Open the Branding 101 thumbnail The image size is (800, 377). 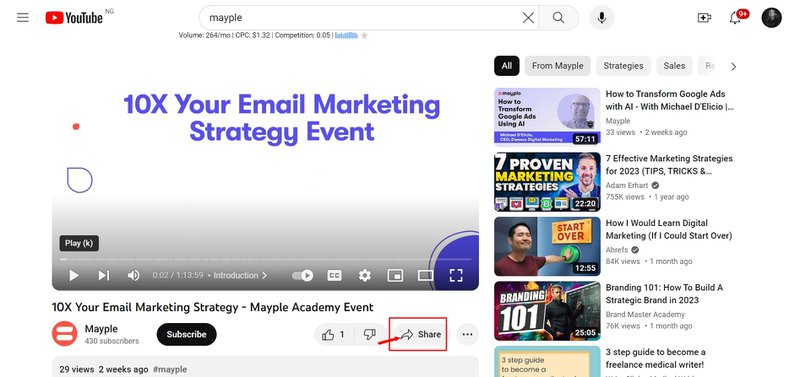(547, 311)
